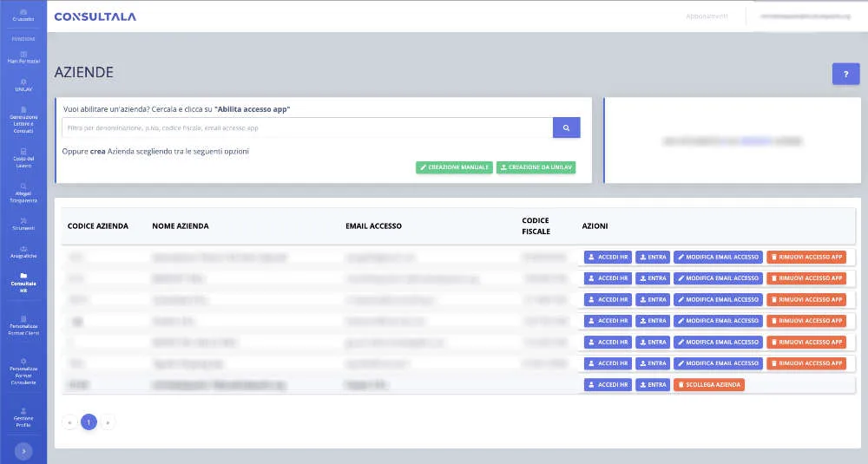This screenshot has height=464, width=868.
Task: Open Anagrafiche in the sidebar
Action: click(23, 252)
